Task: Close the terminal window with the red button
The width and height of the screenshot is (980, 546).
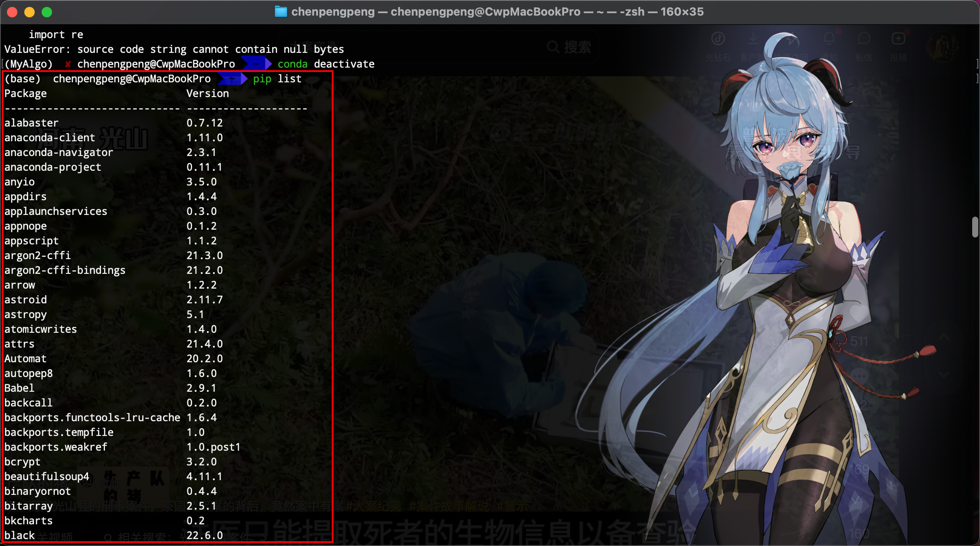Action: point(12,12)
